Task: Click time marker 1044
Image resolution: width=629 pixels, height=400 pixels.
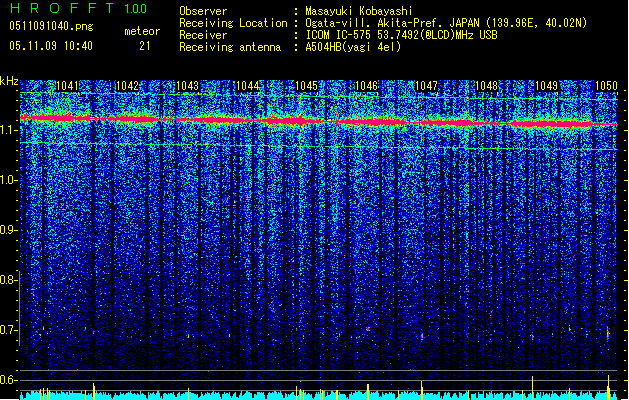Action: click(248, 86)
